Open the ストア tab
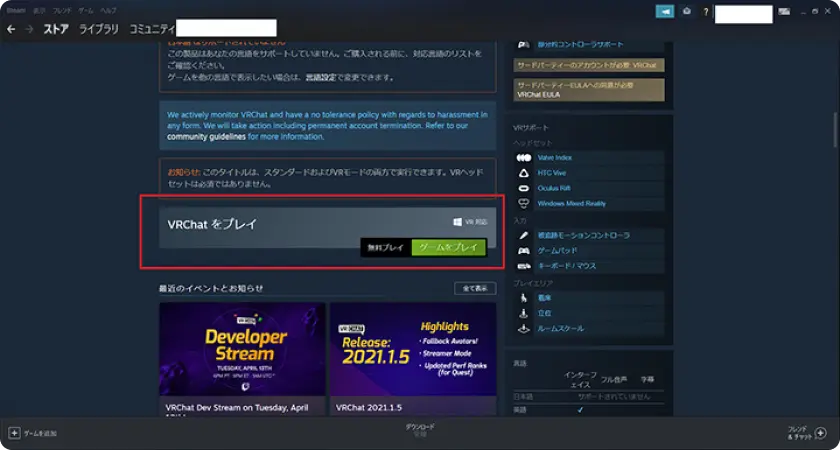This screenshot has height=450, width=840. (56, 29)
